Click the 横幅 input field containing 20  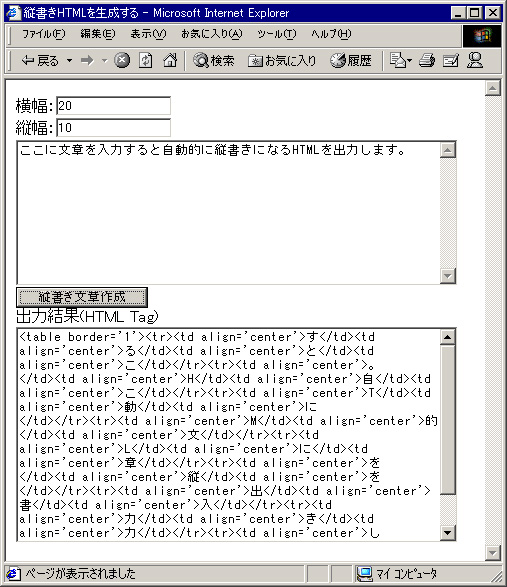coord(113,106)
